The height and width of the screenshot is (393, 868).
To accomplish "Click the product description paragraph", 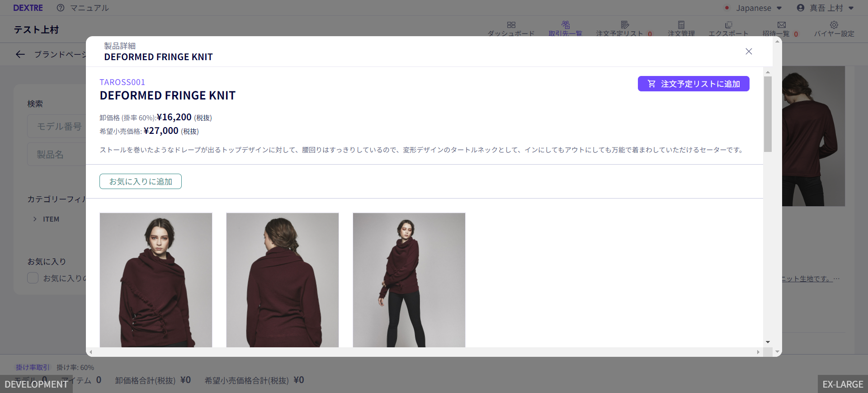I will click(x=422, y=150).
